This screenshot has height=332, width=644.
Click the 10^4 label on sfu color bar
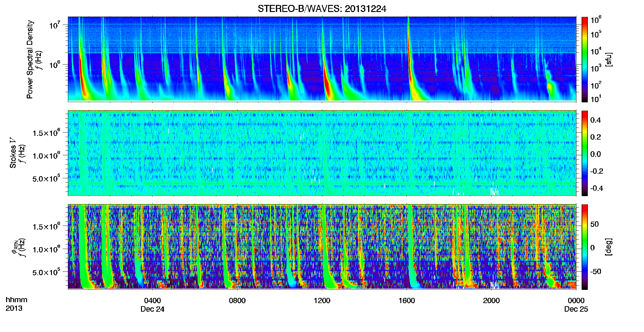point(596,51)
